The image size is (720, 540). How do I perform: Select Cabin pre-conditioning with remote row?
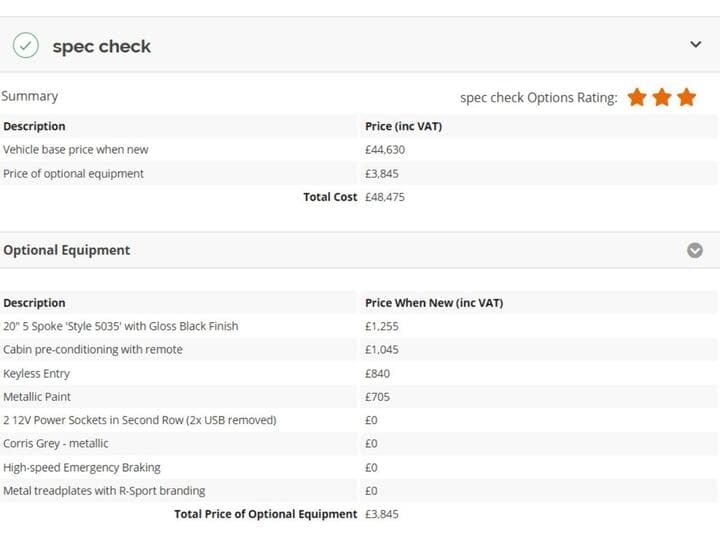coord(358,349)
